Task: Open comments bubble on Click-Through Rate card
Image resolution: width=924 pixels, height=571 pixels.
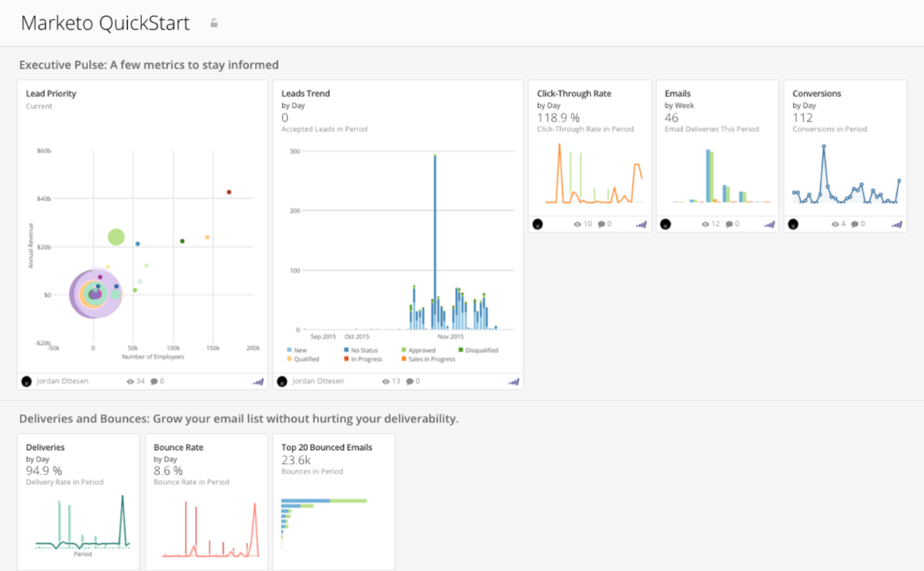Action: click(x=601, y=224)
